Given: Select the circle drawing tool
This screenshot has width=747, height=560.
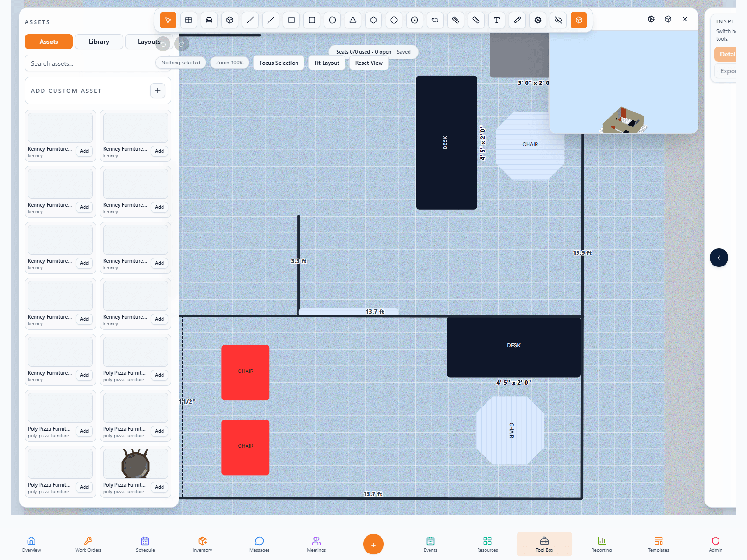Looking at the screenshot, I should (332, 20).
